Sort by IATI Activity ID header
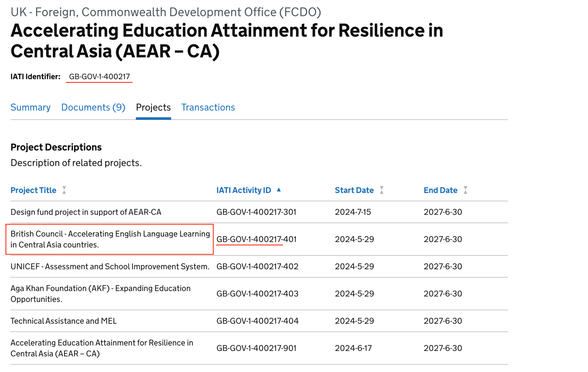Image resolution: width=588 pixels, height=372 pixels. tap(244, 190)
